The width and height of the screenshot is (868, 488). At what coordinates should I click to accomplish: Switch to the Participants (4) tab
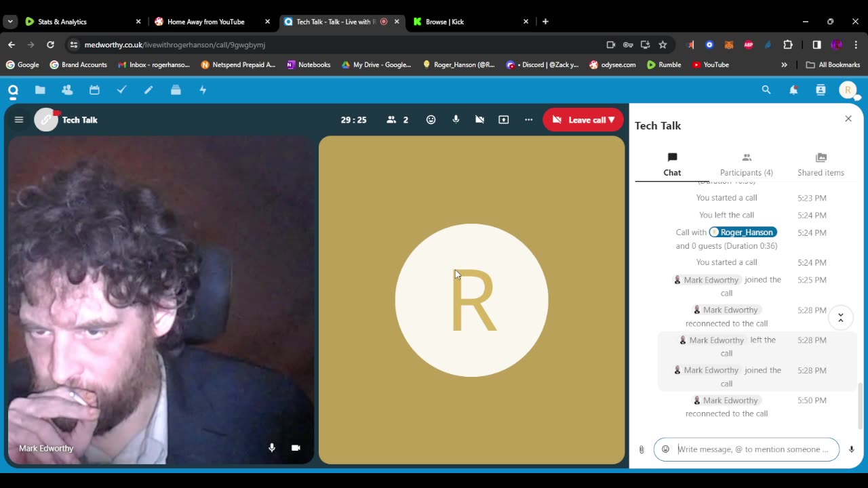point(747,165)
